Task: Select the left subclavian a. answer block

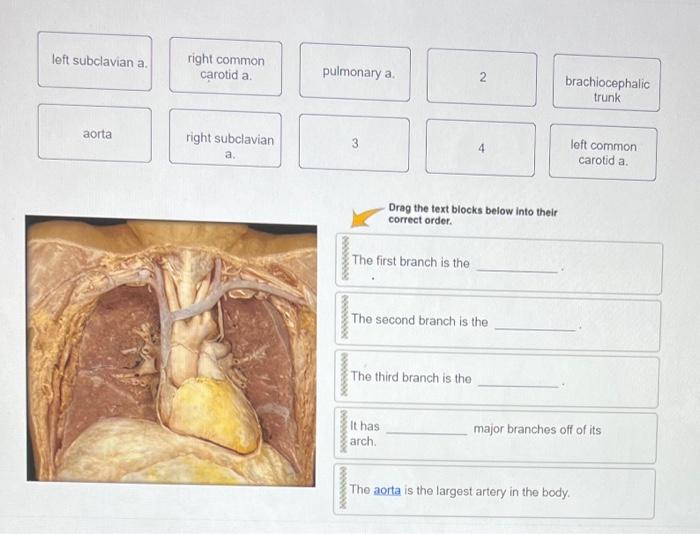Action: pyautogui.click(x=95, y=61)
